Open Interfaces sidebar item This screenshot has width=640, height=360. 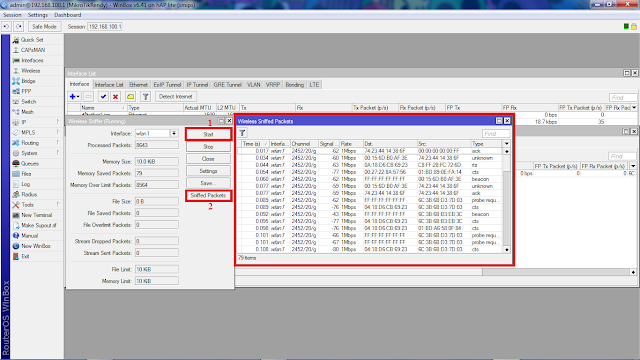[x=32, y=60]
